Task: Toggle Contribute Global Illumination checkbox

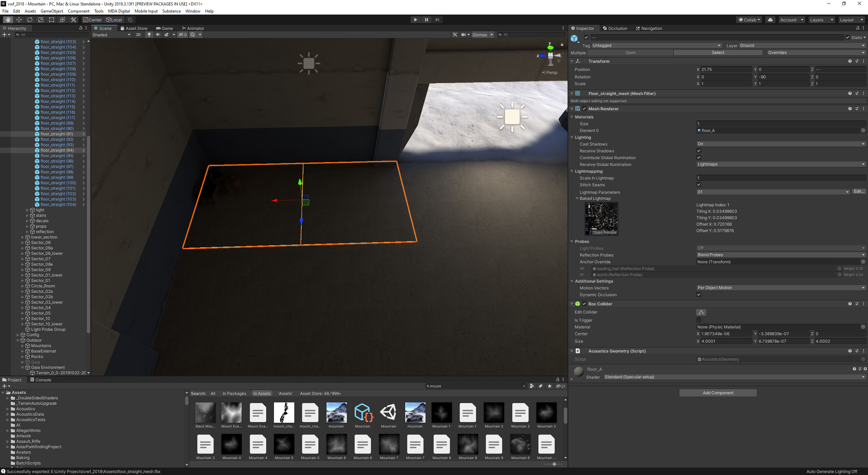Action: click(699, 157)
